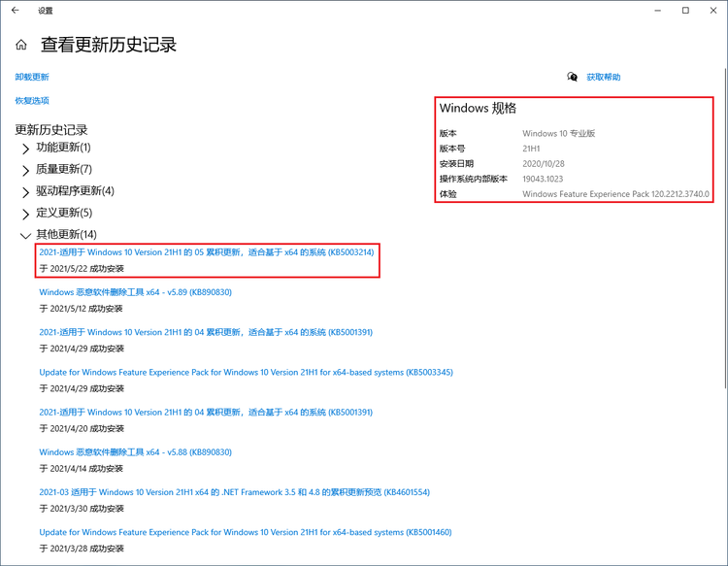Image resolution: width=728 pixels, height=566 pixels.
Task: Select OS build value 19043.1023
Action: tap(543, 179)
